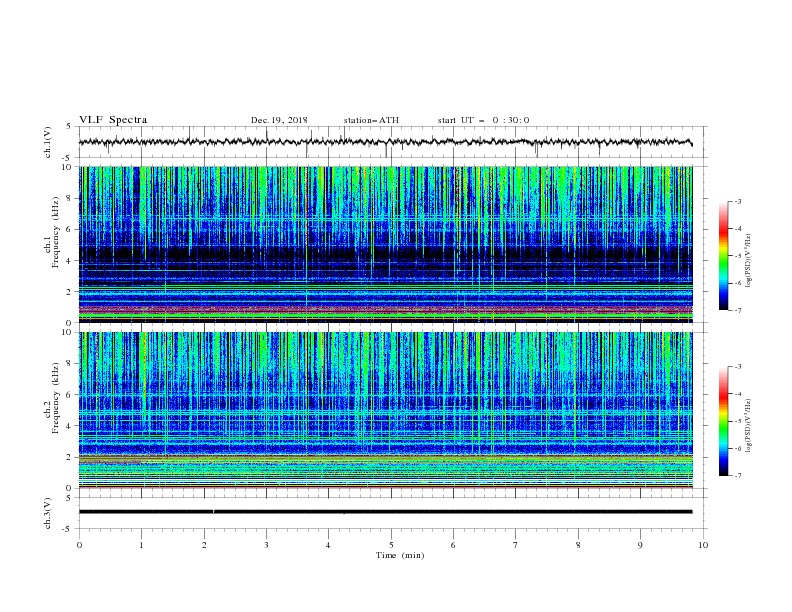Click the ch.2 colorbar 'log(PSD)(V²/Hz)' label
This screenshot has height=612, width=792.
click(x=749, y=425)
